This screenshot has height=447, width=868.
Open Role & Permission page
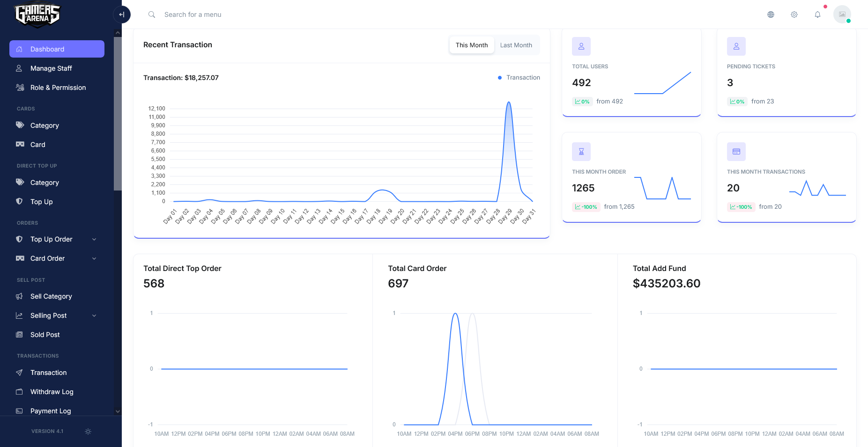[57, 88]
